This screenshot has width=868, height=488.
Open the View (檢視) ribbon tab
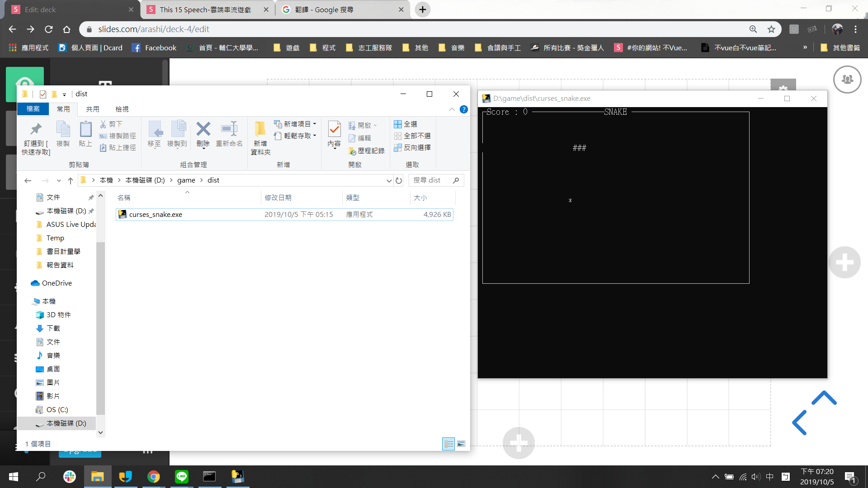tap(122, 109)
